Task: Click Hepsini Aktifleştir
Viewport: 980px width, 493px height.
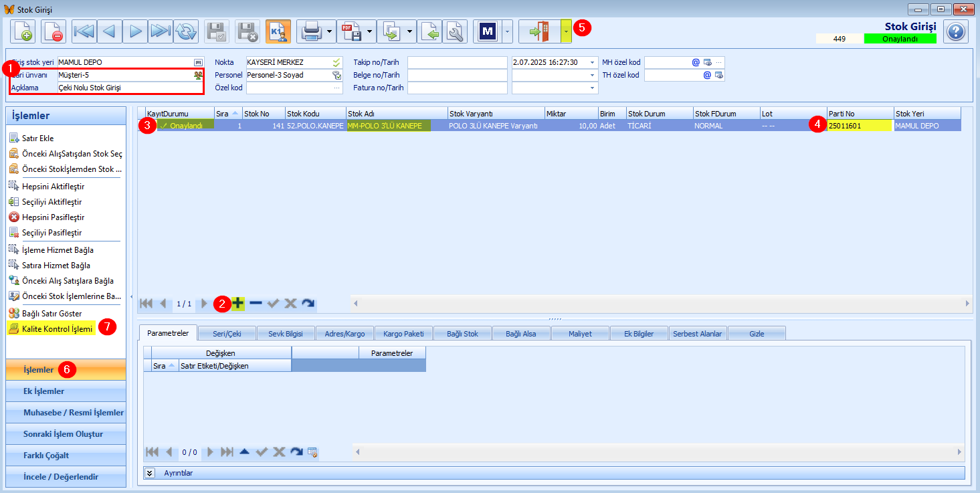Action: 54,186
